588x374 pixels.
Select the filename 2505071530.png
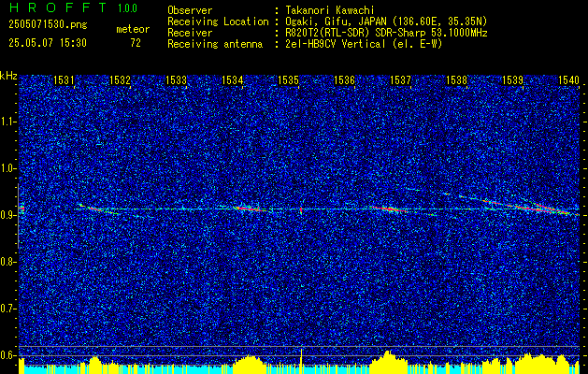click(49, 24)
